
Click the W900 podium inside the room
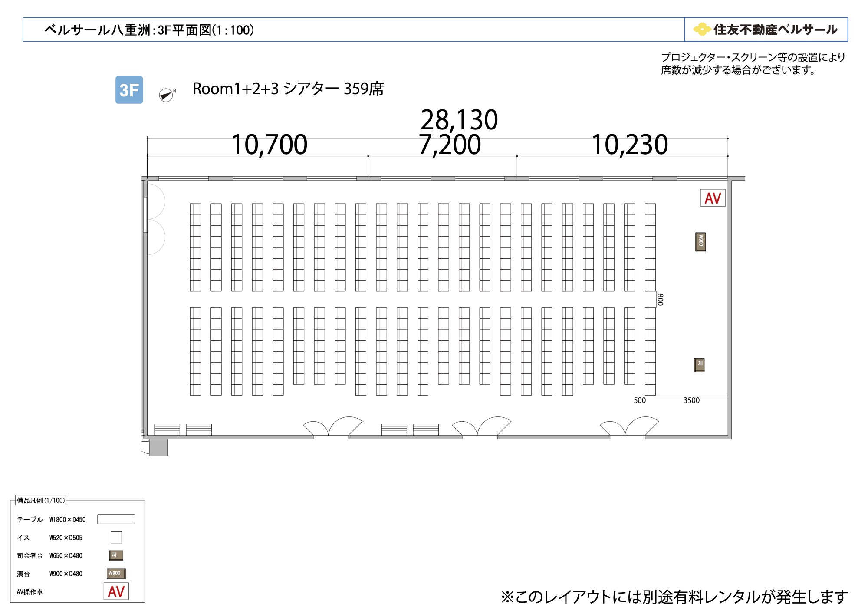pos(700,242)
